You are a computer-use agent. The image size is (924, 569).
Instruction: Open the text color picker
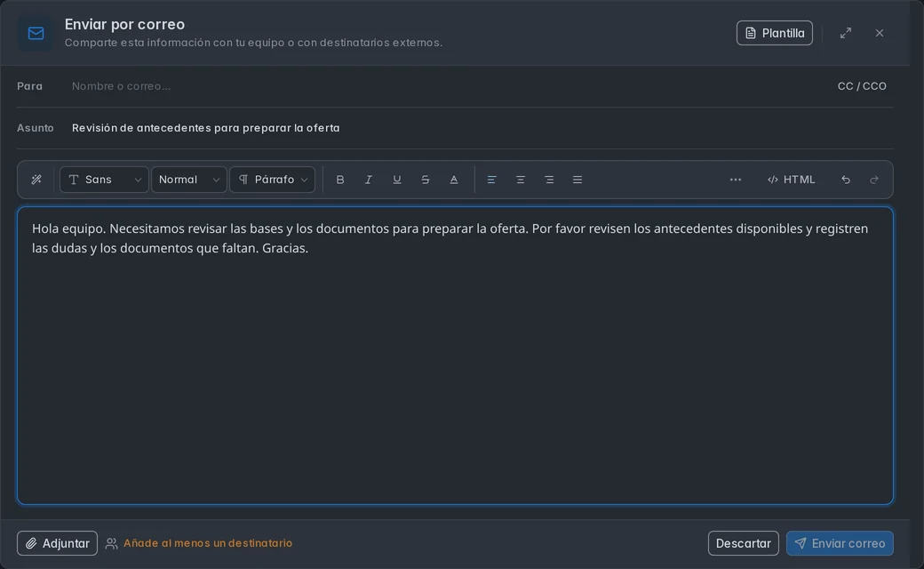pos(454,180)
